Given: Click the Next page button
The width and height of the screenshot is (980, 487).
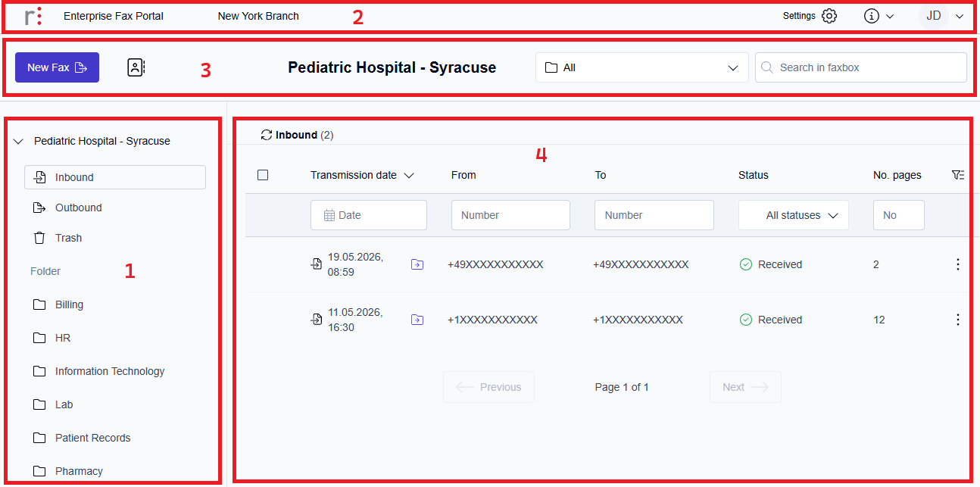Looking at the screenshot, I should coord(745,387).
